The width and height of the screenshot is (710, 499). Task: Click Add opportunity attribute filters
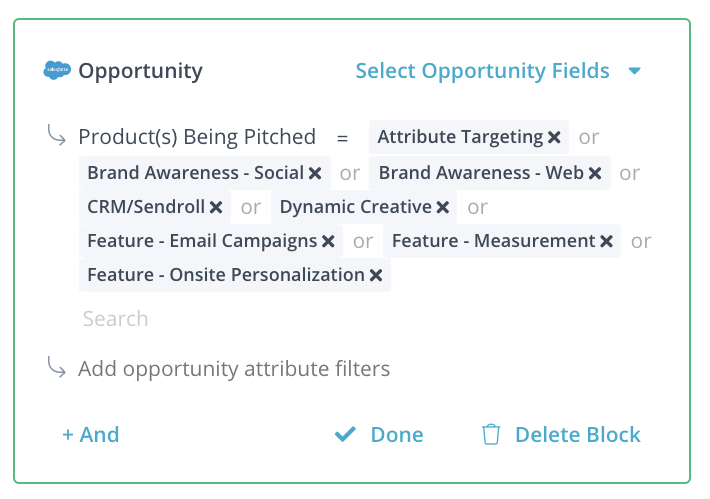point(234,369)
